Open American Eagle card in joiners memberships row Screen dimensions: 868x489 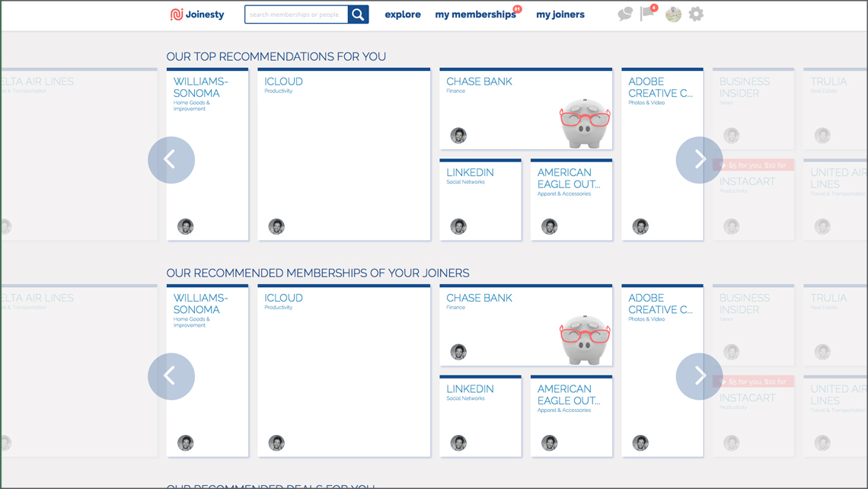(x=571, y=417)
